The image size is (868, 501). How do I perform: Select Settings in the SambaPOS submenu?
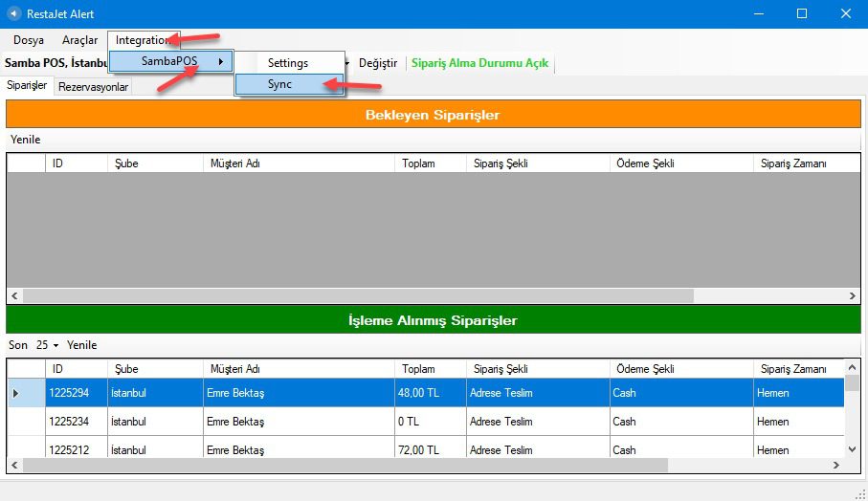[288, 63]
